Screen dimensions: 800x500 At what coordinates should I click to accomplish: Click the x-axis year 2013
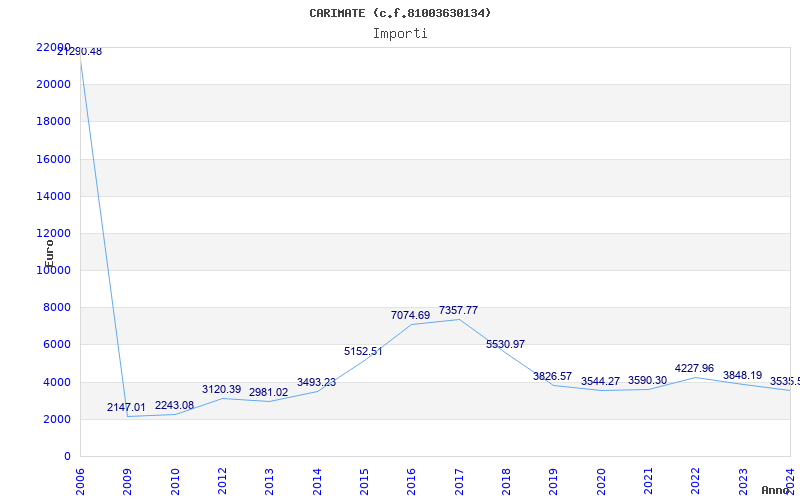coord(269,482)
